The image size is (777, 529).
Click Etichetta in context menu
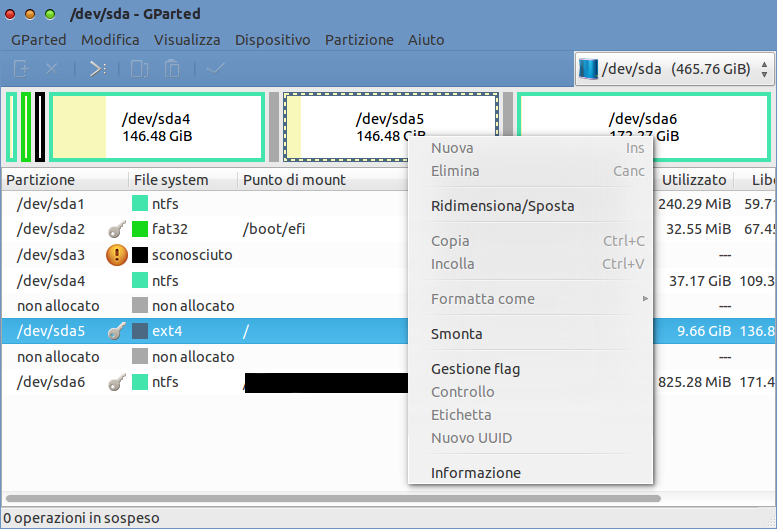(x=530, y=415)
